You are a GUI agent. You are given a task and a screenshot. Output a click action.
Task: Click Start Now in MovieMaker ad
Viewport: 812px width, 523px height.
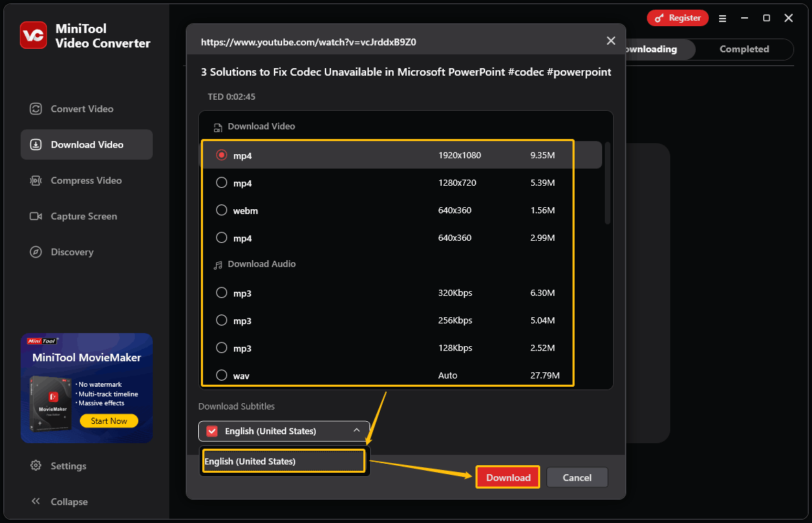click(109, 421)
